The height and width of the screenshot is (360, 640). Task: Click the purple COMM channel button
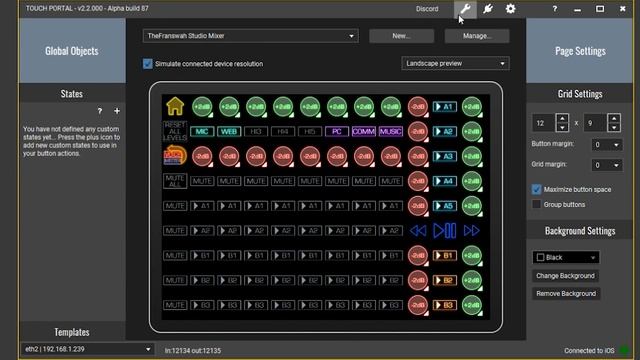364,131
